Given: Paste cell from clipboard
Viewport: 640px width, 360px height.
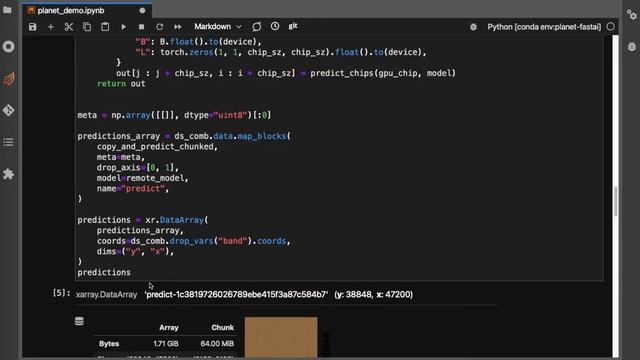Looking at the screenshot, I should 105,27.
